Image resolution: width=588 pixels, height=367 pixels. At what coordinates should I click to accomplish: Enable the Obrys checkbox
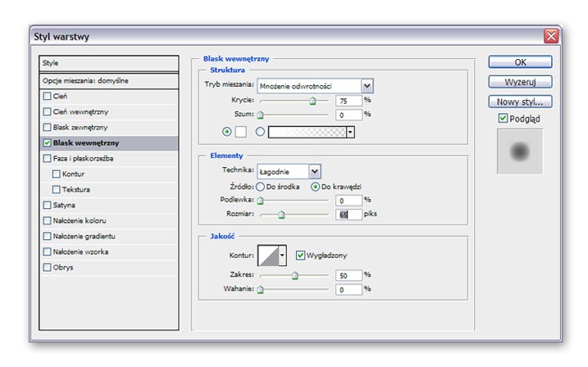pyautogui.click(x=47, y=267)
